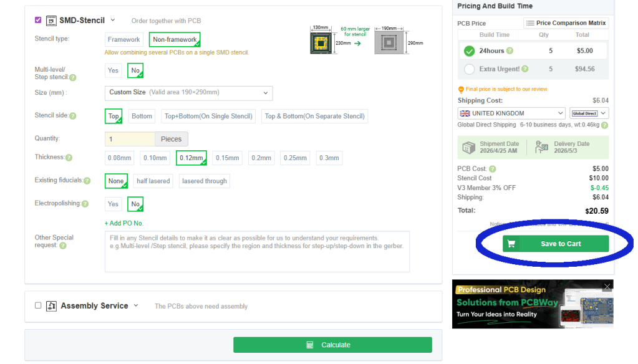This screenshot has height=364, width=638.
Task: Open the United Kingdom country dropdown
Action: (511, 113)
